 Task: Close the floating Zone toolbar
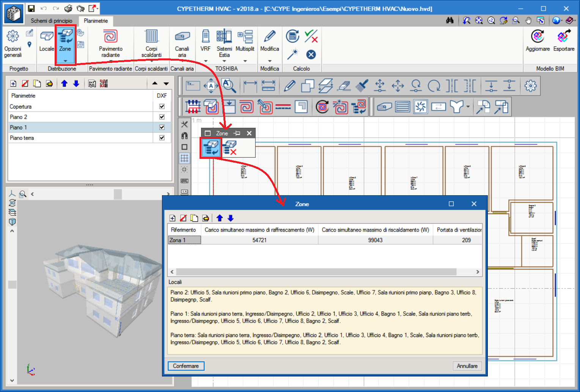[x=249, y=133]
